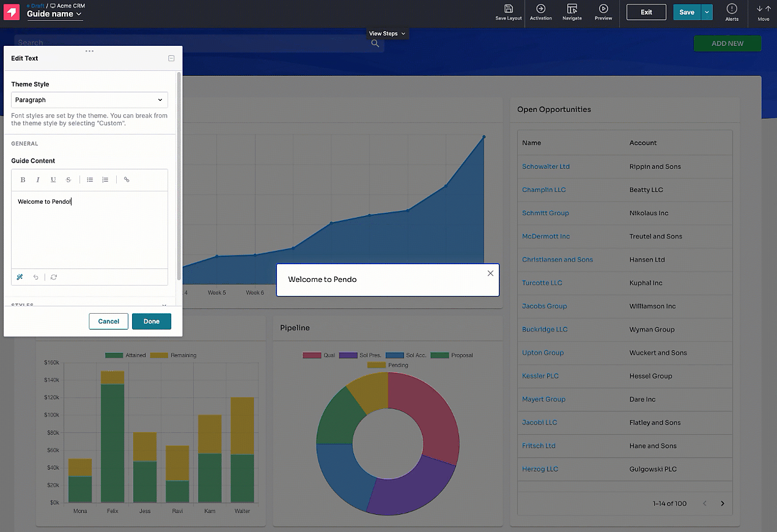Open the Jacobs Group opportunity

[x=545, y=306]
